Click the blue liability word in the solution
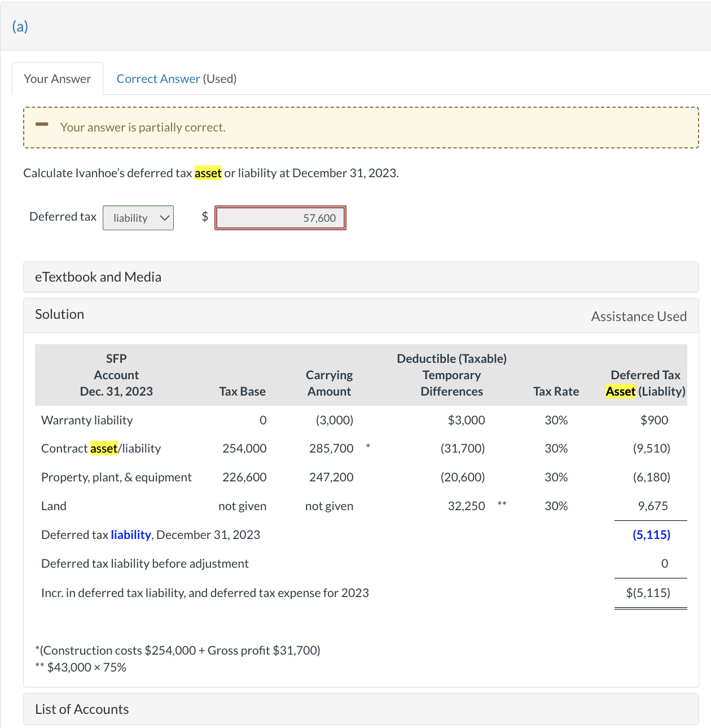The width and height of the screenshot is (711, 728). (x=130, y=534)
